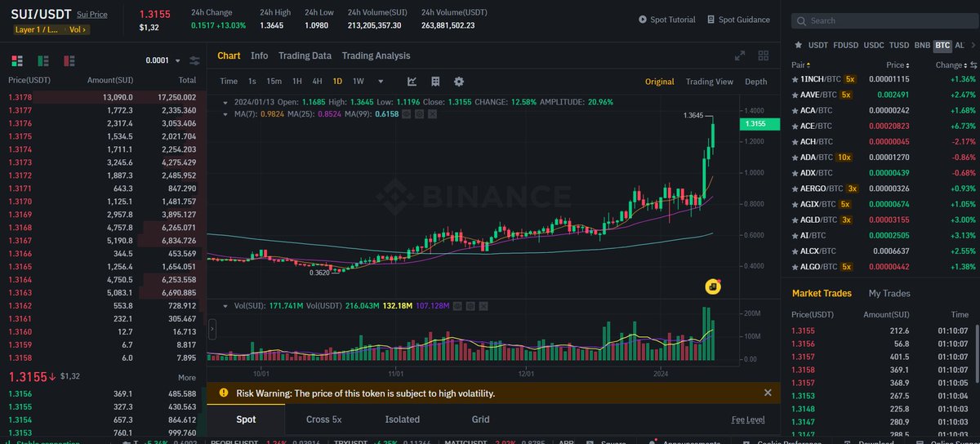Click the Spot Guidance link
The image size is (980, 444).
744,20
